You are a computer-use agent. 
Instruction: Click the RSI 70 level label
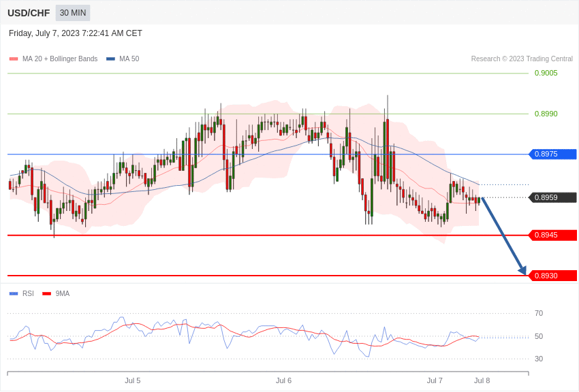tap(539, 313)
